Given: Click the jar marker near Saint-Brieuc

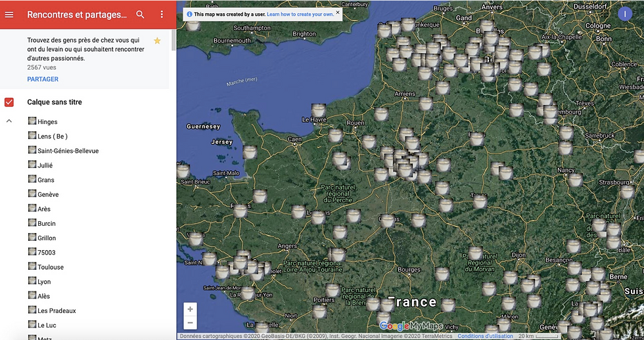Looking at the screenshot, I should click(x=183, y=171).
